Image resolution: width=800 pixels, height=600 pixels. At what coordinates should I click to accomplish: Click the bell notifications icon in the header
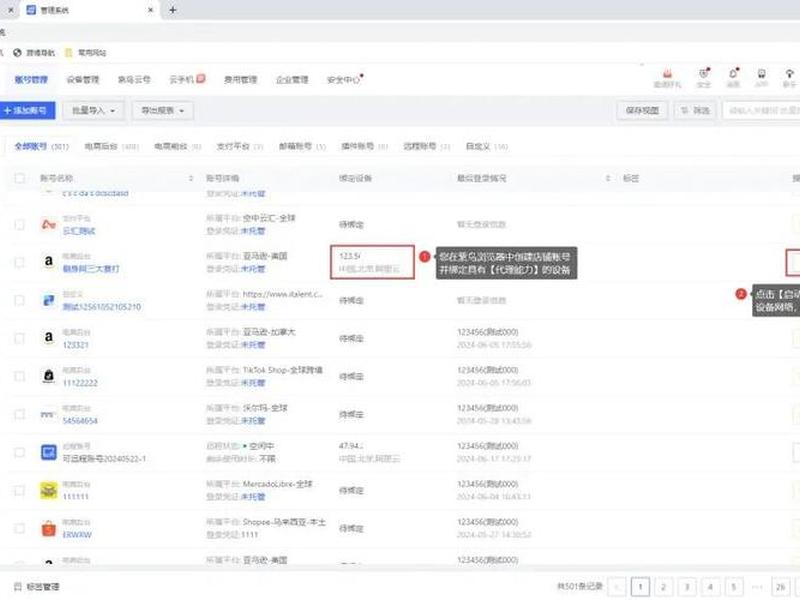pos(733,73)
